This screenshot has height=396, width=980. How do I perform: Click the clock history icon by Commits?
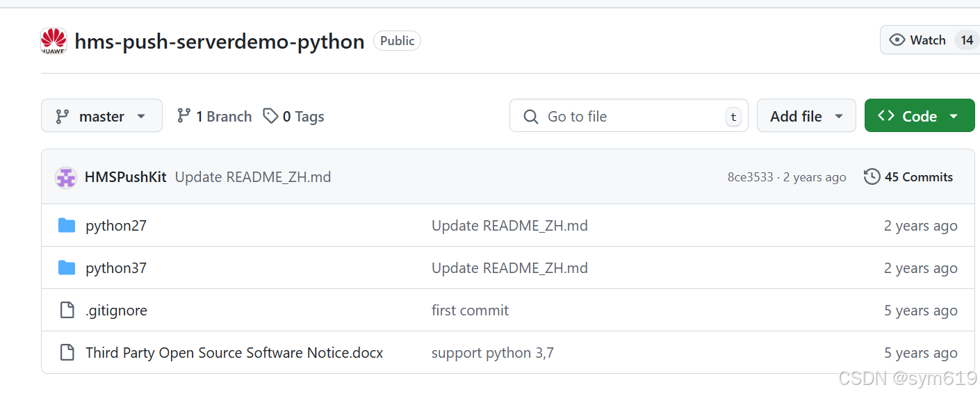[872, 176]
